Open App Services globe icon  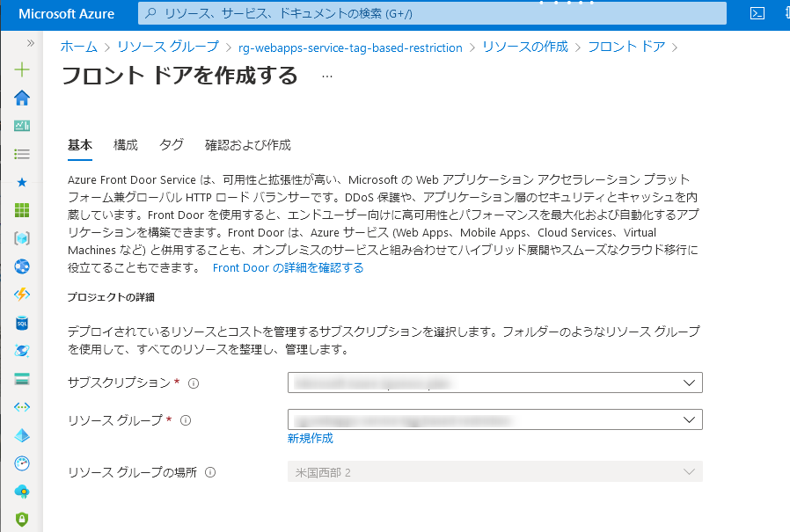pyautogui.click(x=22, y=266)
